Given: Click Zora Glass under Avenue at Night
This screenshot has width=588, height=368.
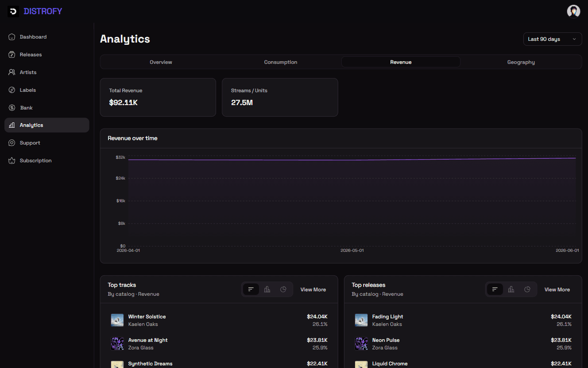Looking at the screenshot, I should (x=141, y=348).
